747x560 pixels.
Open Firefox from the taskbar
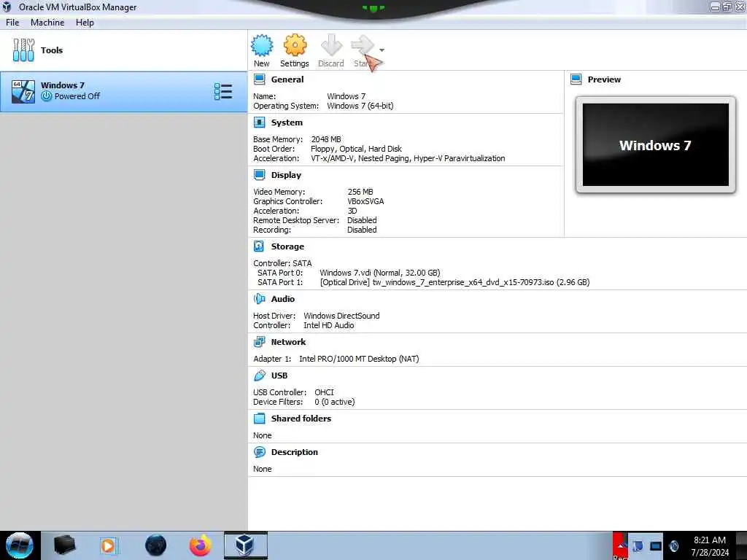(x=201, y=545)
